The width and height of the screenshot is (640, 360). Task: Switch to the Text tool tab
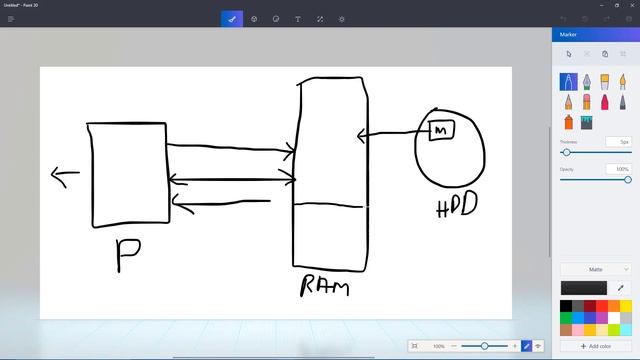point(298,19)
